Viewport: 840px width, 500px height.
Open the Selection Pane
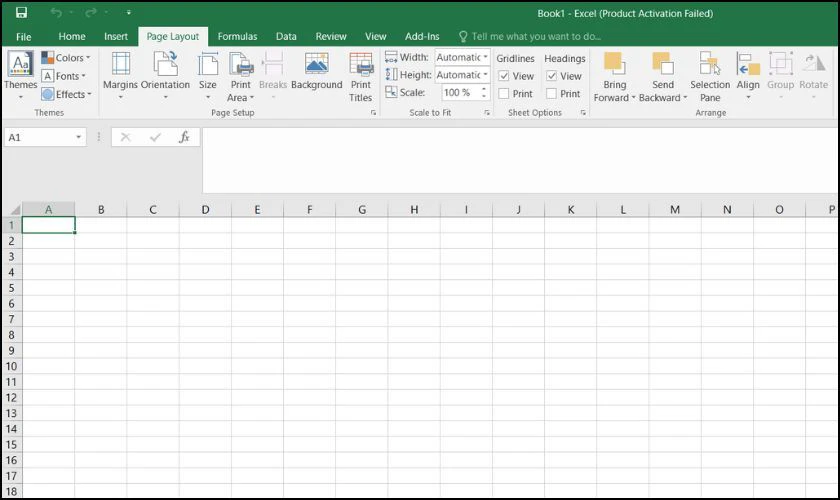coord(710,77)
